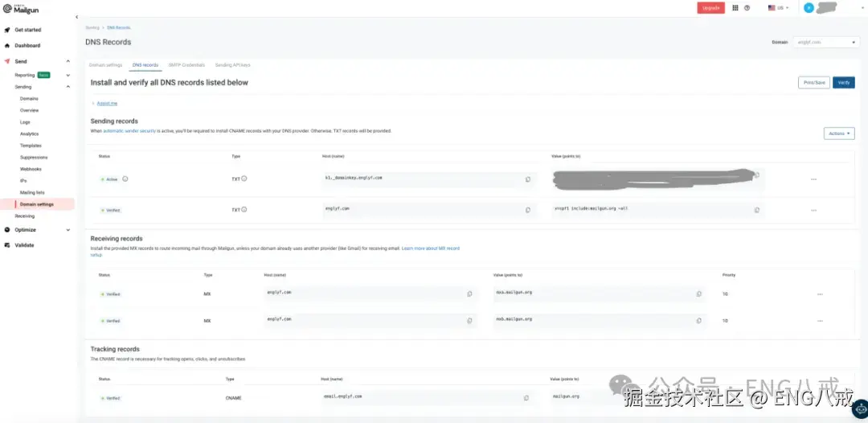Copy the email.englyf.com CNAME host
This screenshot has width=868, height=423.
[526, 398]
